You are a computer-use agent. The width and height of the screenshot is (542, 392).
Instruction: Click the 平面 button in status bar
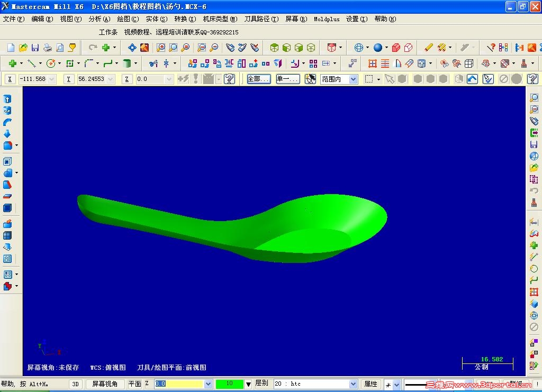(x=135, y=384)
